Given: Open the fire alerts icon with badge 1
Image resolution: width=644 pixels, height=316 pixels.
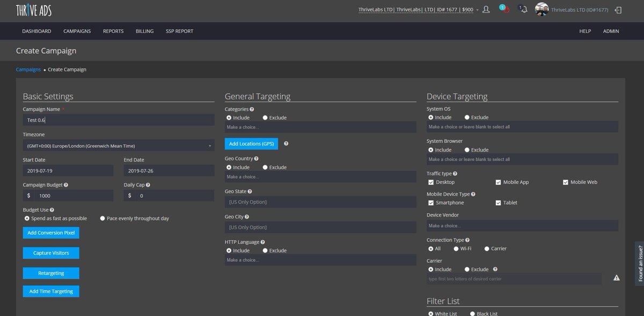Looking at the screenshot, I should pyautogui.click(x=503, y=9).
